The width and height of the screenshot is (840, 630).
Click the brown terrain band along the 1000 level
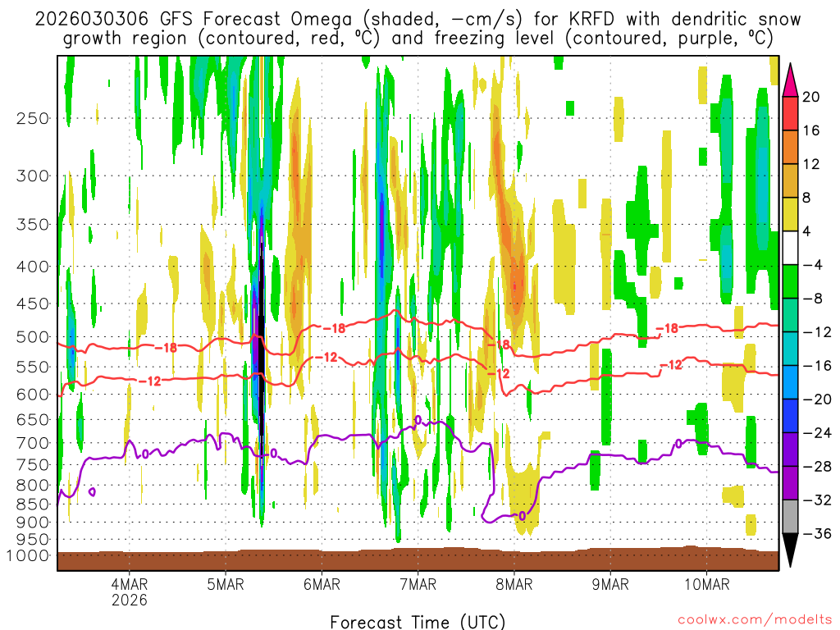[418, 559]
